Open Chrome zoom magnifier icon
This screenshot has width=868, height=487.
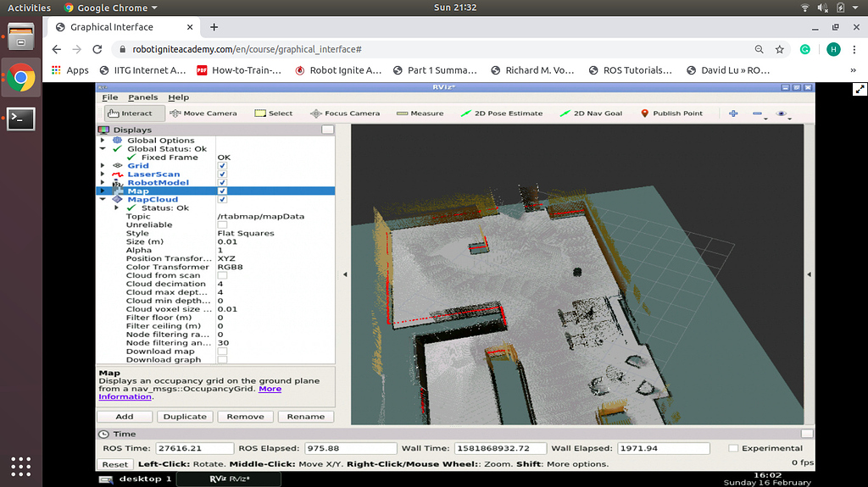(759, 49)
